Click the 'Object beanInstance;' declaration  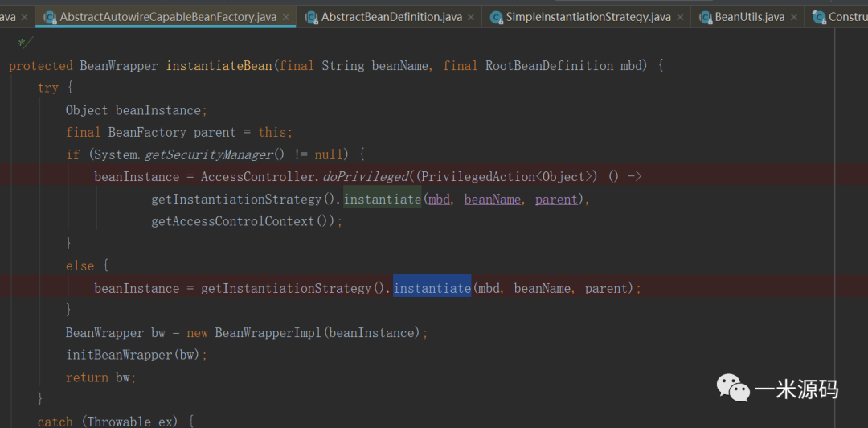pyautogui.click(x=136, y=110)
